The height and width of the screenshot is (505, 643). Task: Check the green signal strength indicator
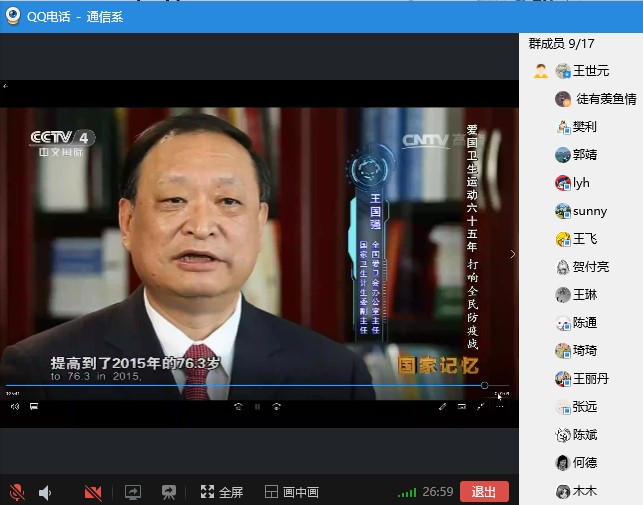407,492
